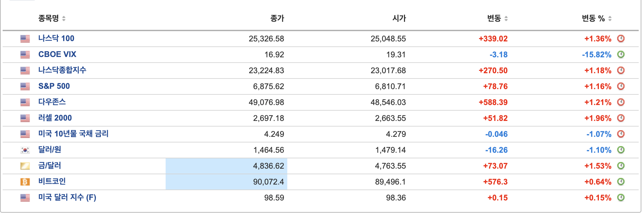The image size is (644, 216).
Task: Click the 49,076.98 closing value
Action: pos(266,102)
